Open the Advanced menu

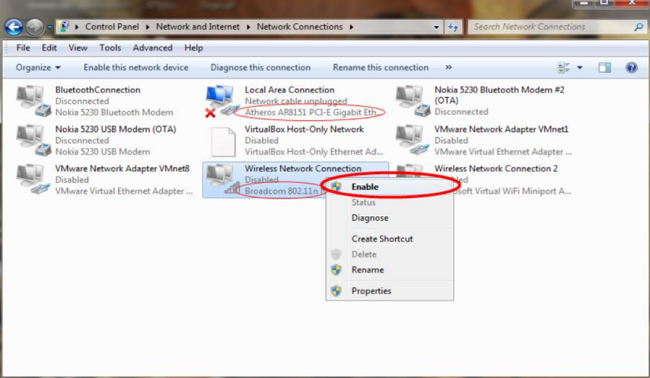point(153,48)
